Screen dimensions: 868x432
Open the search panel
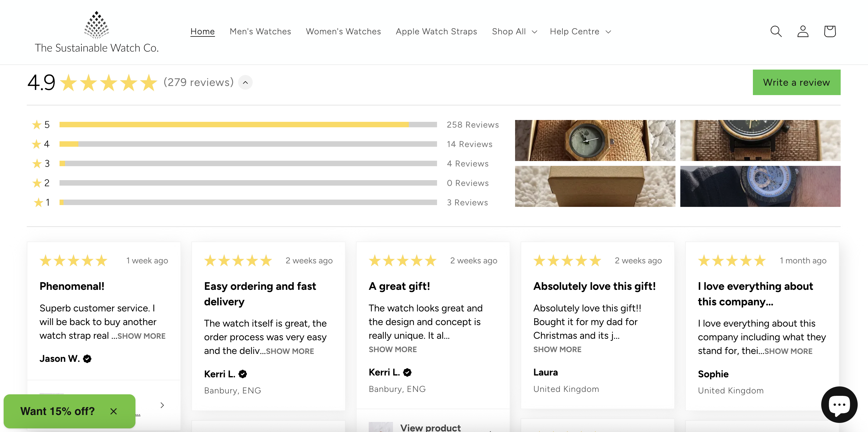[776, 31]
